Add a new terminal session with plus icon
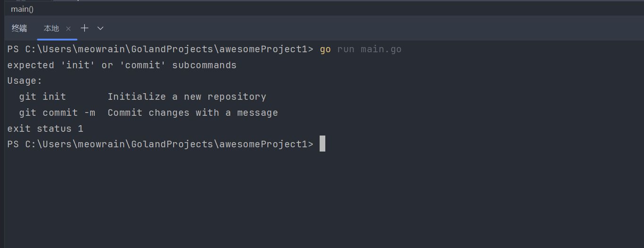 point(84,28)
